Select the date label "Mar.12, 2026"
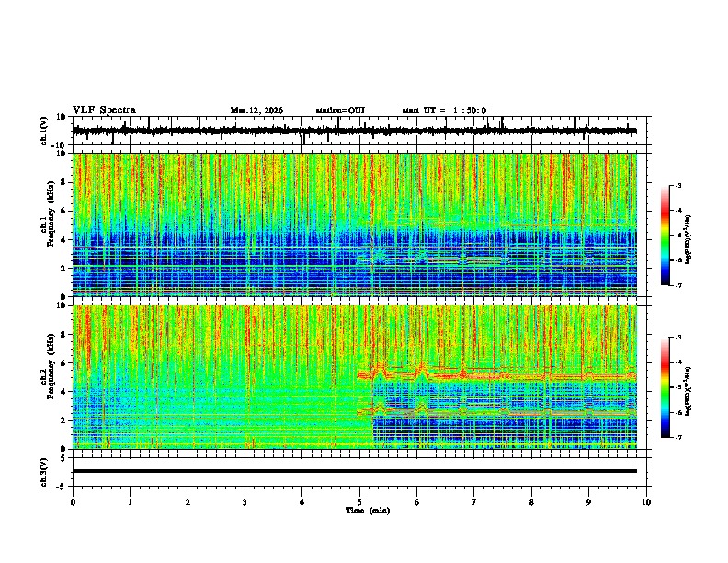The width and height of the screenshot is (728, 563). click(x=256, y=110)
